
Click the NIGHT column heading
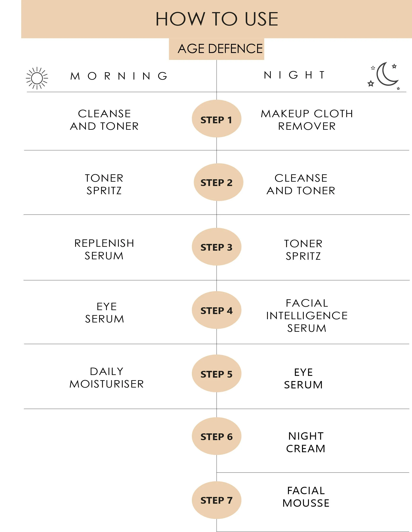(294, 75)
